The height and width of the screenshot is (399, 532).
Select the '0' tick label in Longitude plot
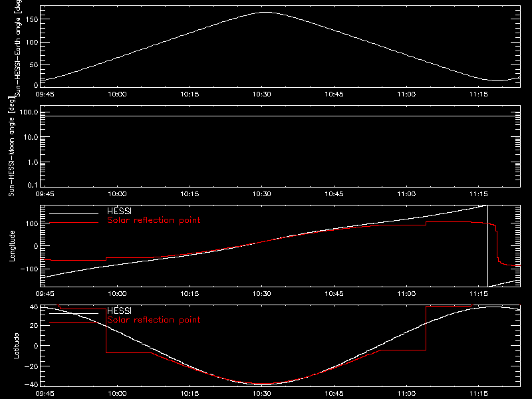pos(37,246)
